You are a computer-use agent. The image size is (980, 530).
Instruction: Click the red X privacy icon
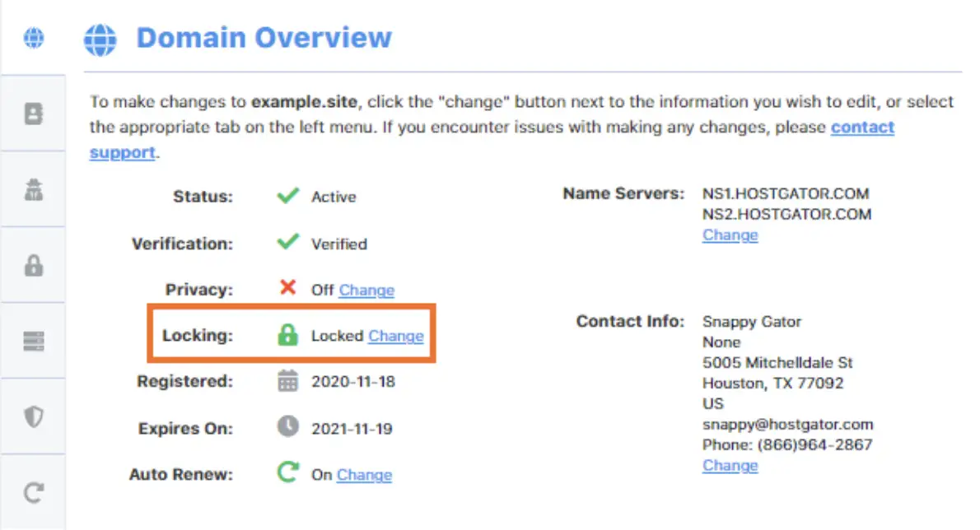pos(288,287)
